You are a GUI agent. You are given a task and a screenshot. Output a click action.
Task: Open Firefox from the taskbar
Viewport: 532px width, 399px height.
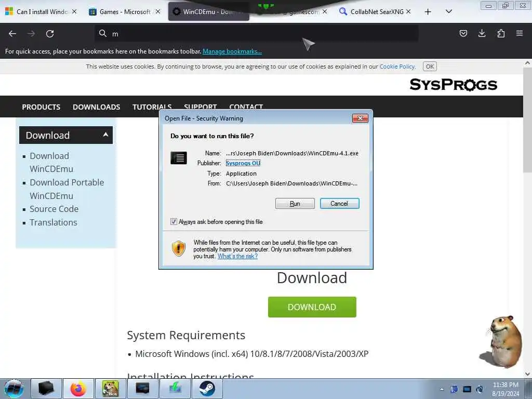click(78, 389)
